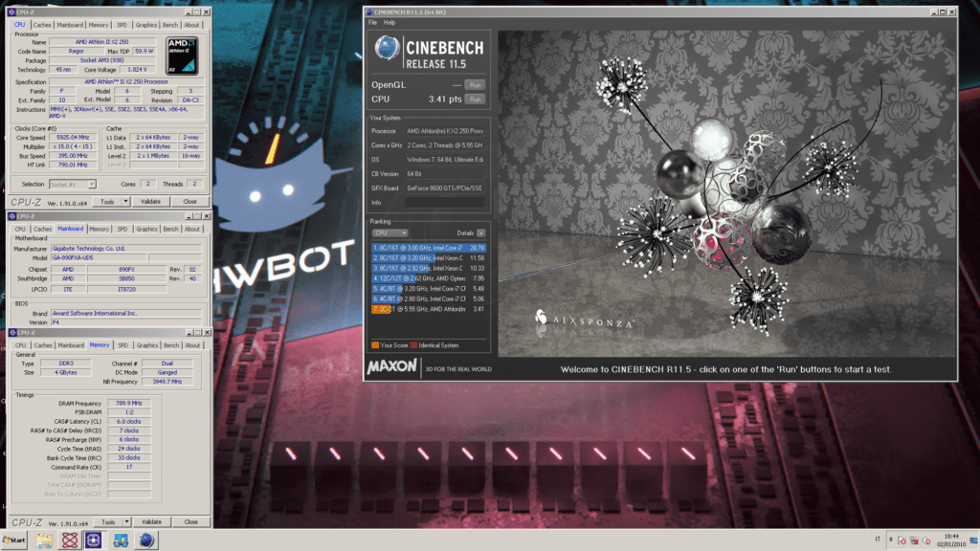Select ranking row 5, 4C/8T @ 3.20 GHz
980x551 pixels.
coord(428,289)
